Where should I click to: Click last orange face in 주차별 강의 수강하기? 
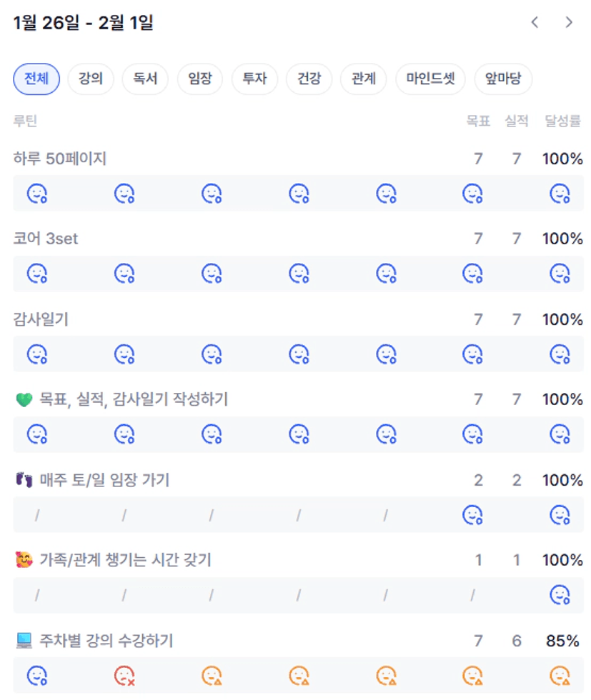(x=560, y=675)
